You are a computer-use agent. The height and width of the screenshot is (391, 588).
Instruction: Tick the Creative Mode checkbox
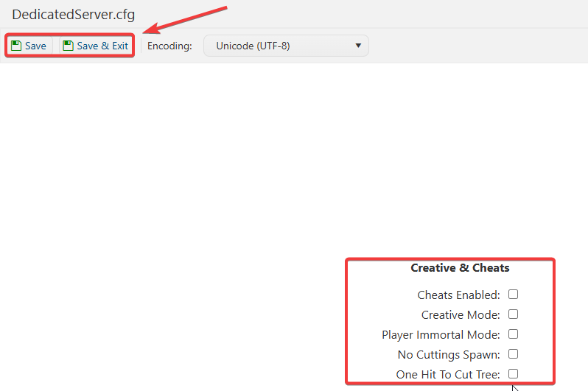point(513,314)
